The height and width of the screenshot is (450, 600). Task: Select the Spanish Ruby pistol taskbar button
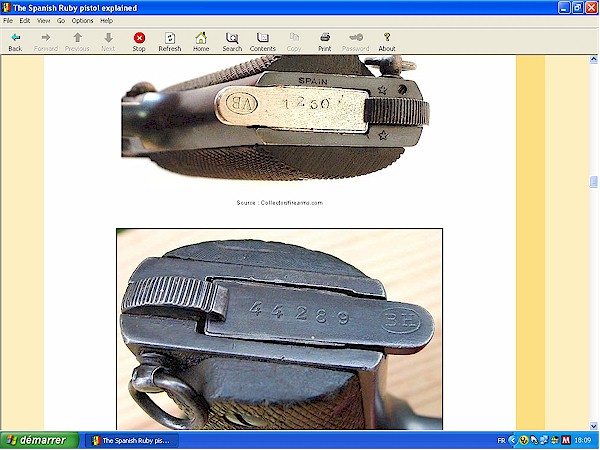(130, 440)
